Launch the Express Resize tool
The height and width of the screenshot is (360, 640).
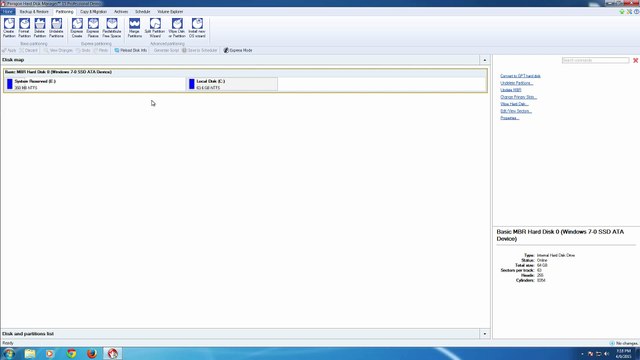tap(93, 28)
